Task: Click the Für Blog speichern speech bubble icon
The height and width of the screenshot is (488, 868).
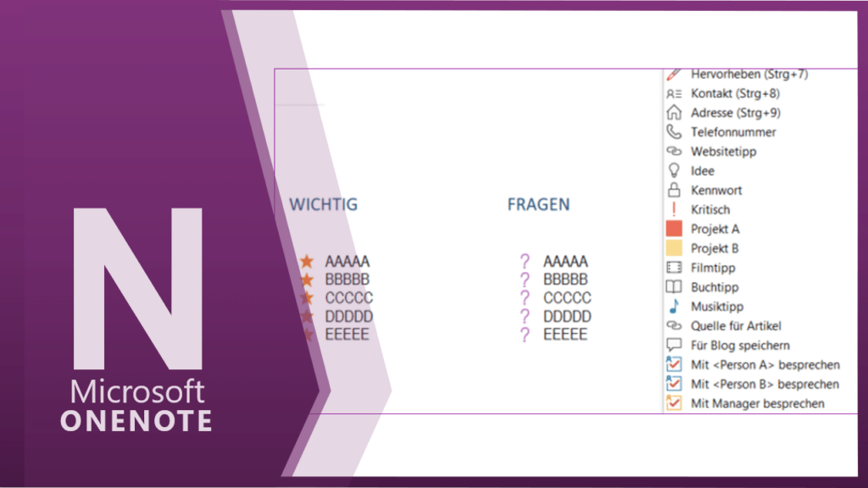Action: pos(674,346)
